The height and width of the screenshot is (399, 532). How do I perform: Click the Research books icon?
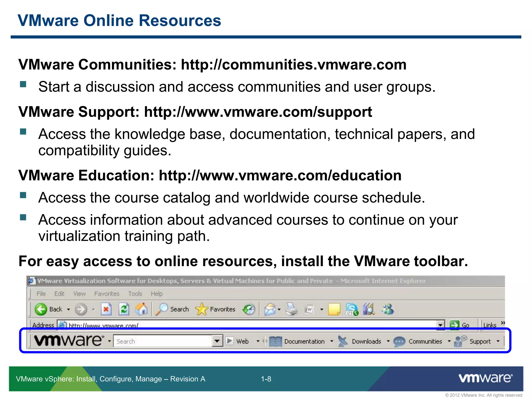(x=369, y=309)
